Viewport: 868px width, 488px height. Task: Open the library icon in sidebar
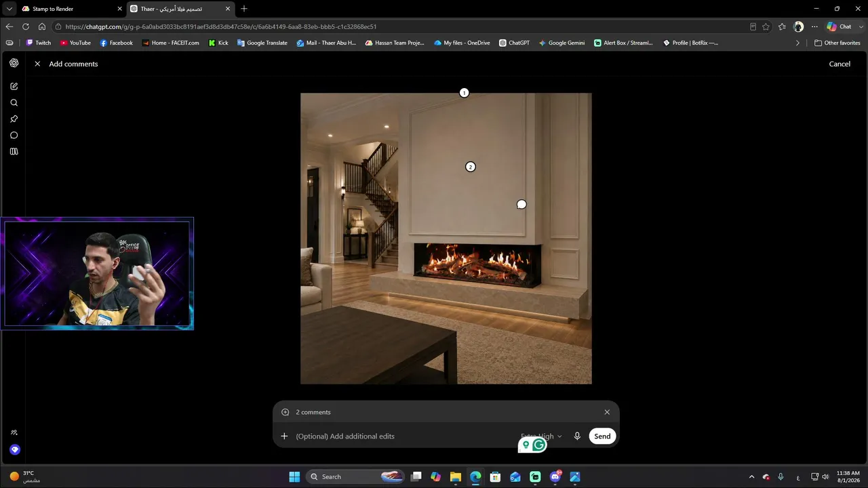click(x=14, y=151)
